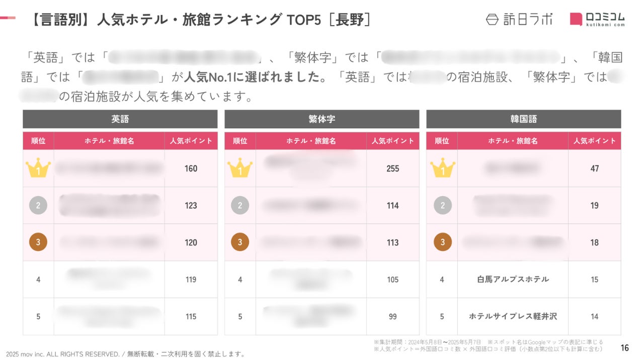Click the 人気ポイント column header under 英語
Image resolution: width=644 pixels, height=362 pixels.
[x=191, y=141]
